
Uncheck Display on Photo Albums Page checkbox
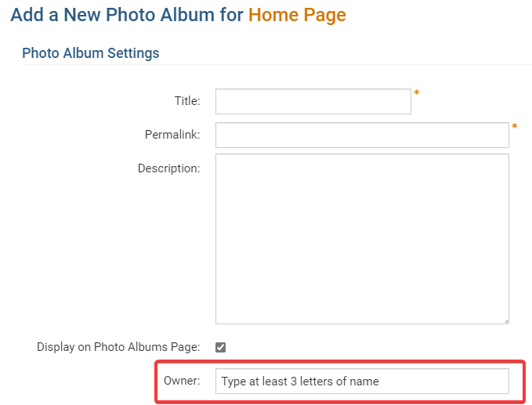[221, 347]
